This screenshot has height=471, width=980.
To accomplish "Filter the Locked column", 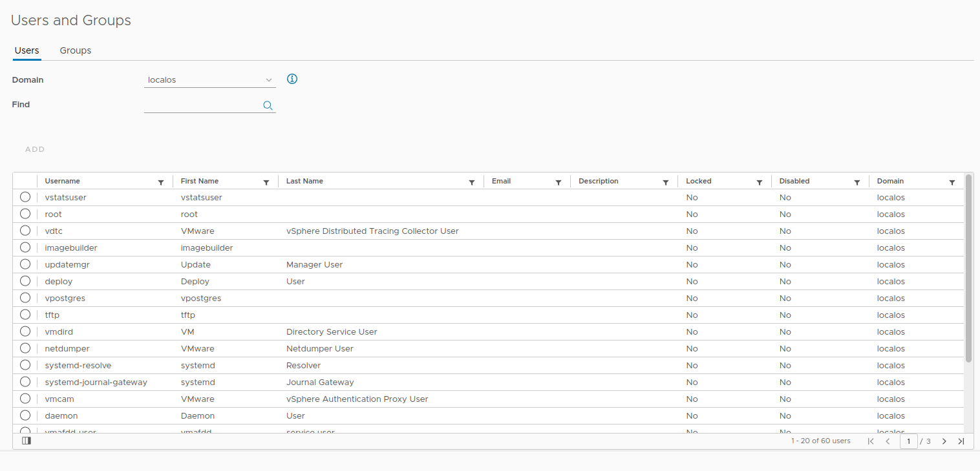I will point(760,183).
